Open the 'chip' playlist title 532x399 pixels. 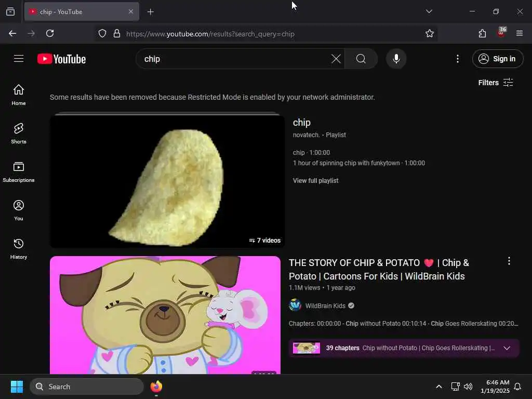click(x=302, y=123)
